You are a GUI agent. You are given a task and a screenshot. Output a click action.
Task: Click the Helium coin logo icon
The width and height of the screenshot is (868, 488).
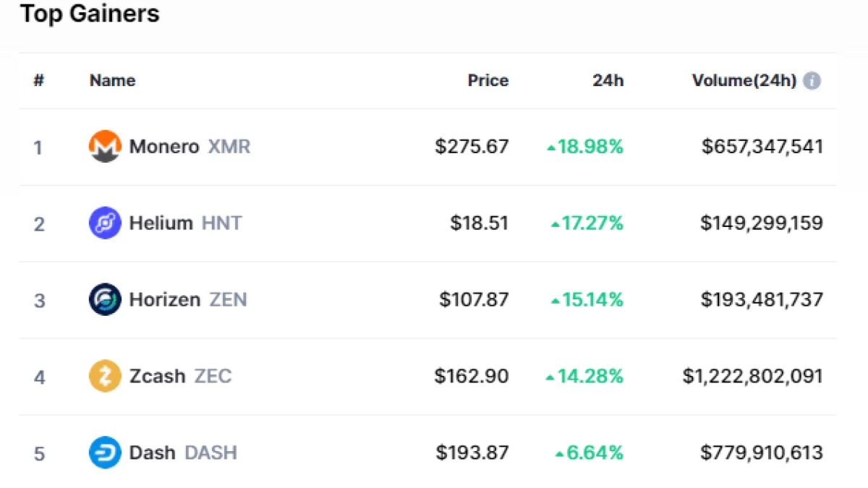coord(104,223)
